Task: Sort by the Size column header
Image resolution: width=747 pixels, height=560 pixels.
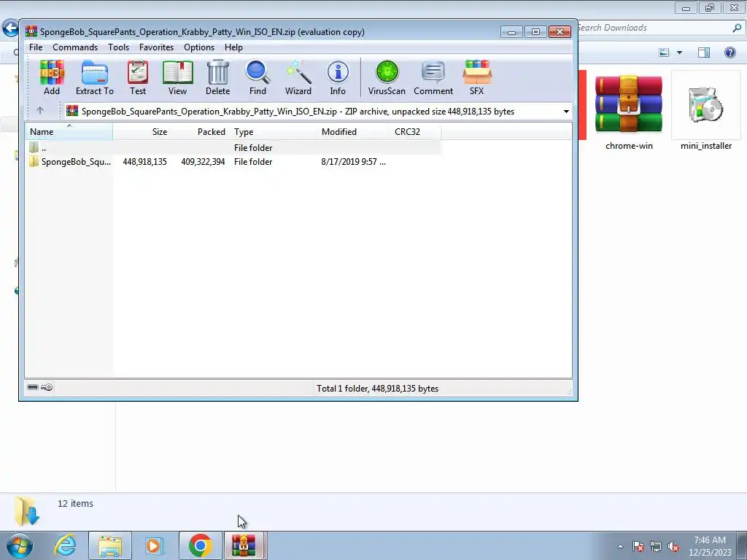Action: pos(142,131)
